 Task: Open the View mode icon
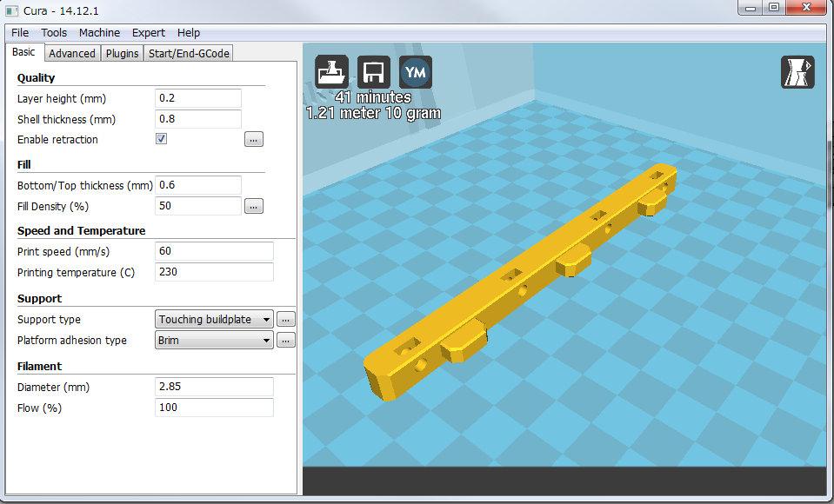pos(797,72)
